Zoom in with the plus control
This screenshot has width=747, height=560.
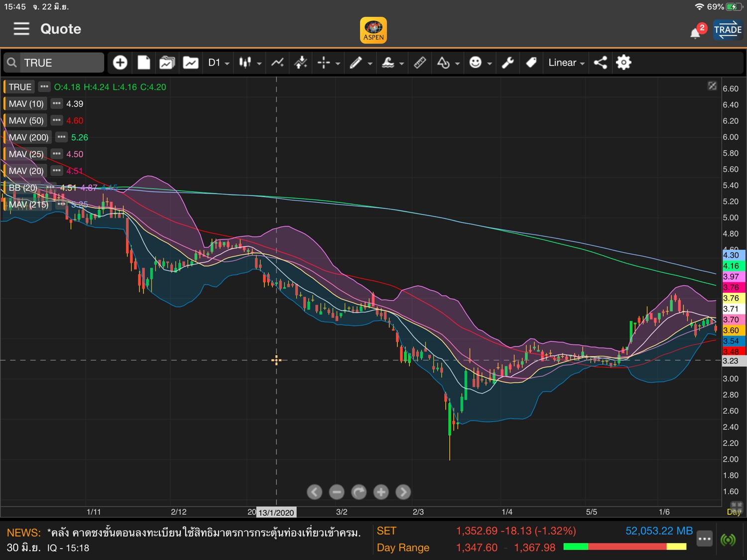point(381,492)
